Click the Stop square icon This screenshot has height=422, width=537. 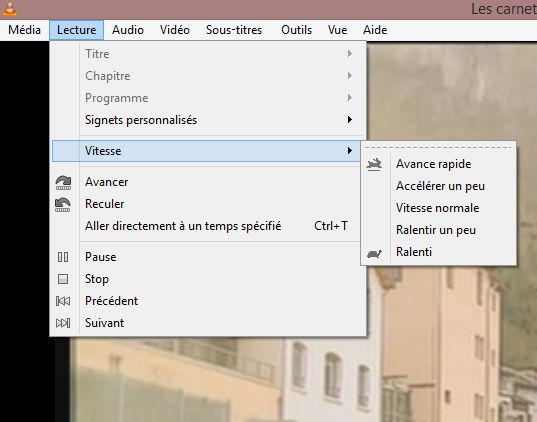pos(63,279)
